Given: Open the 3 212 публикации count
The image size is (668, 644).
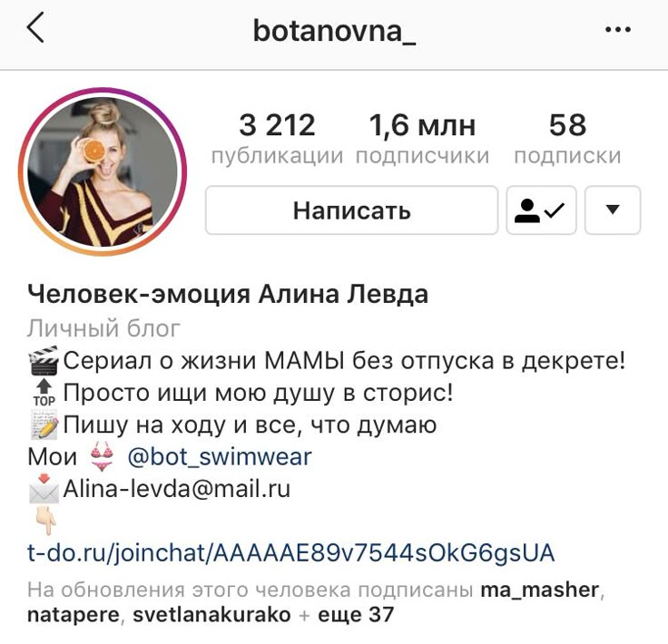Looking at the screenshot, I should coord(277,139).
